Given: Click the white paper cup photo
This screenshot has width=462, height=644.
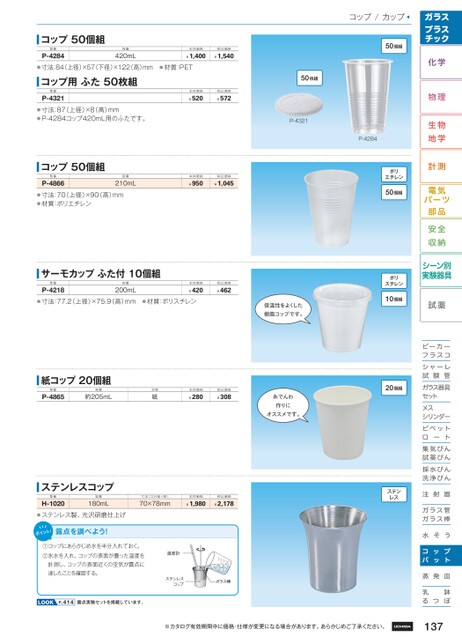Looking at the screenshot, I should click(x=342, y=422).
